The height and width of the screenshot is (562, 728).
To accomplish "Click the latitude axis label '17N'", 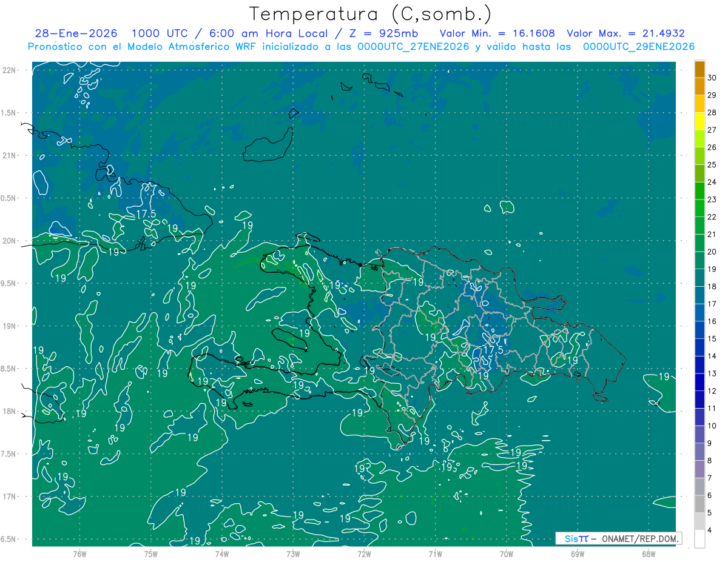I will (x=10, y=497).
